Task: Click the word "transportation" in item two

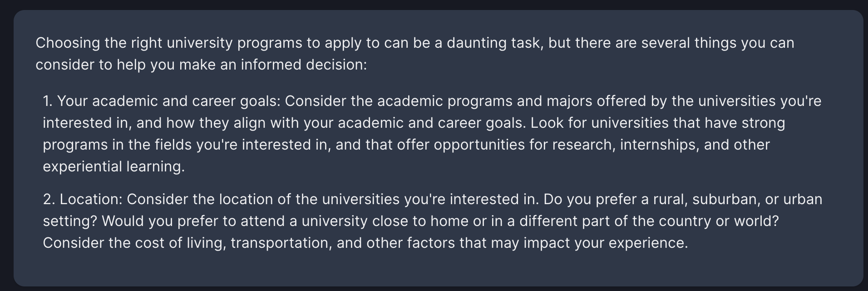Action: point(281,243)
